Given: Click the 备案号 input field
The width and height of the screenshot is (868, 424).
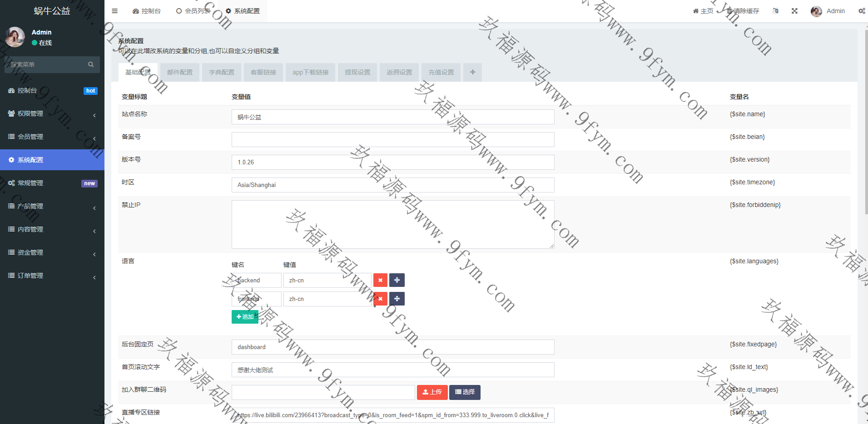Looking at the screenshot, I should 392,139.
